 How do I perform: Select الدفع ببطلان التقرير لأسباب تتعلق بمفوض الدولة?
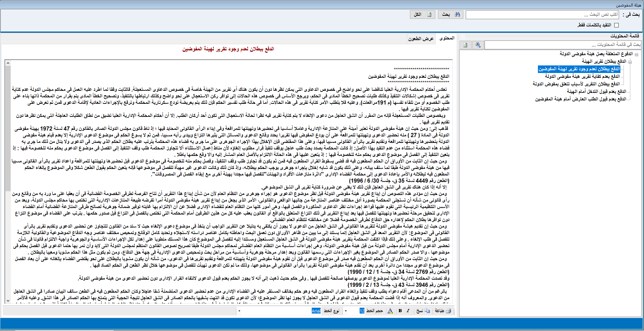click(576, 84)
